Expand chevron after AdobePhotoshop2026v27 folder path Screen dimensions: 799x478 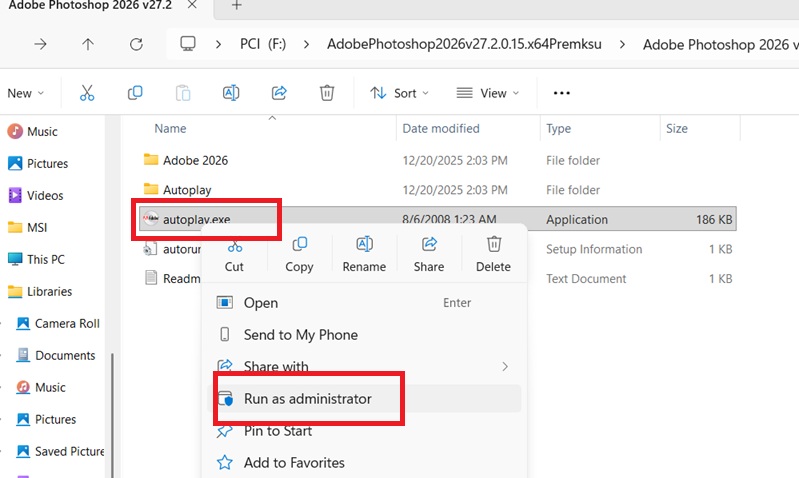(x=622, y=45)
